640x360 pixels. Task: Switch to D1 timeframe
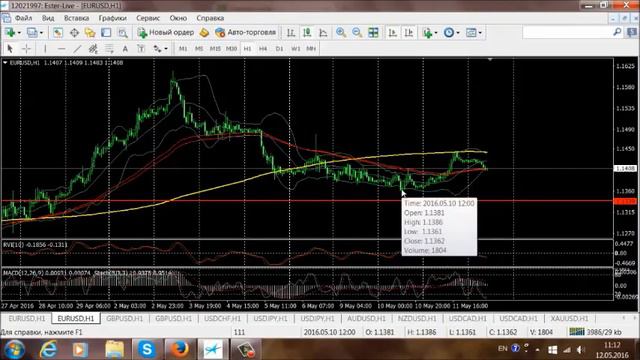coord(279,49)
